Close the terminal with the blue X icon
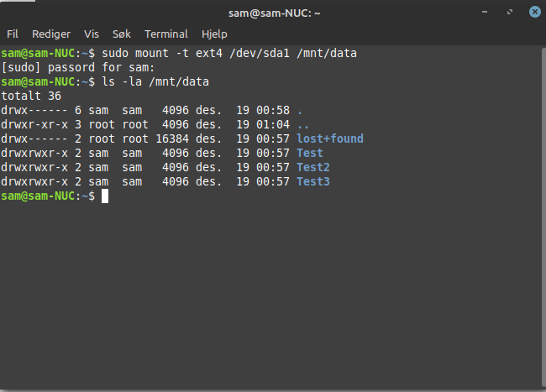 (535, 12)
